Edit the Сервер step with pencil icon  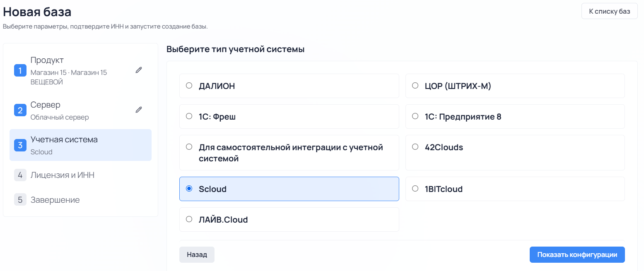click(x=139, y=110)
